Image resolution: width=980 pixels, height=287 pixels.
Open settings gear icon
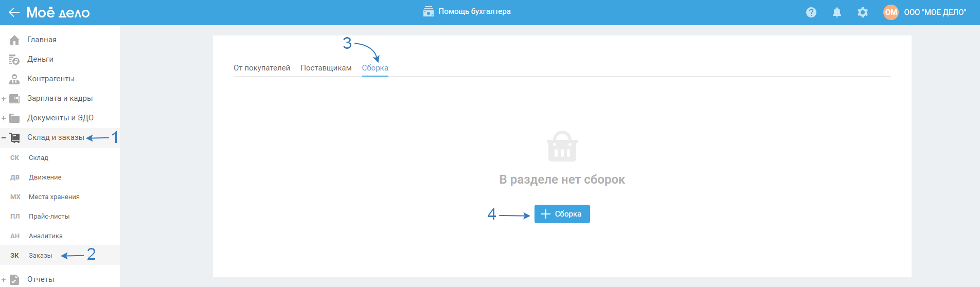coord(863,12)
